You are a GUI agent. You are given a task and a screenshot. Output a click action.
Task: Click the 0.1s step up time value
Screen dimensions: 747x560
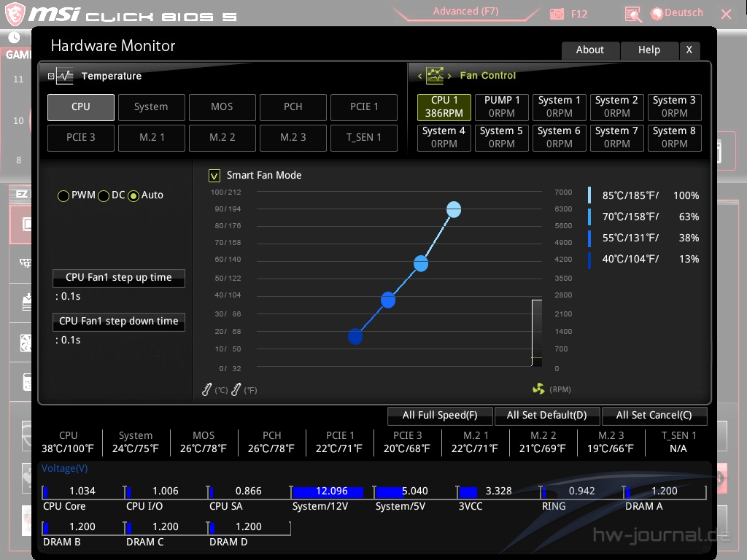click(x=68, y=296)
